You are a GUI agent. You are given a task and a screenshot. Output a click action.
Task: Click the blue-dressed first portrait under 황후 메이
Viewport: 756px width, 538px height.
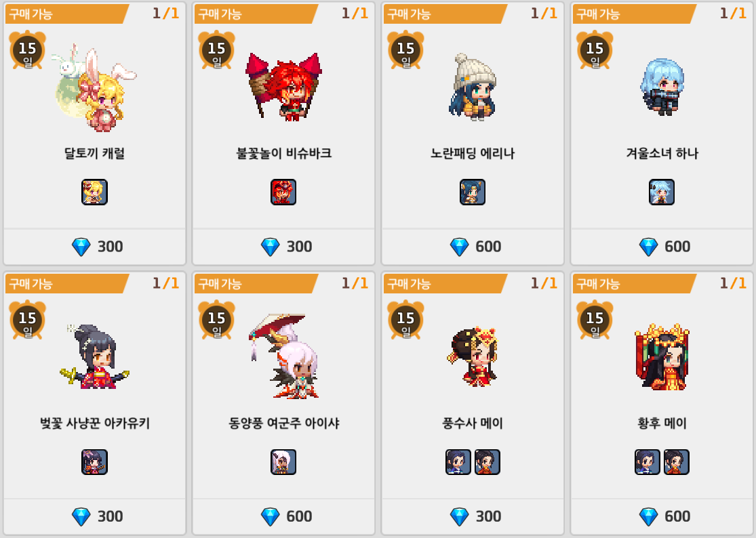tap(647, 462)
